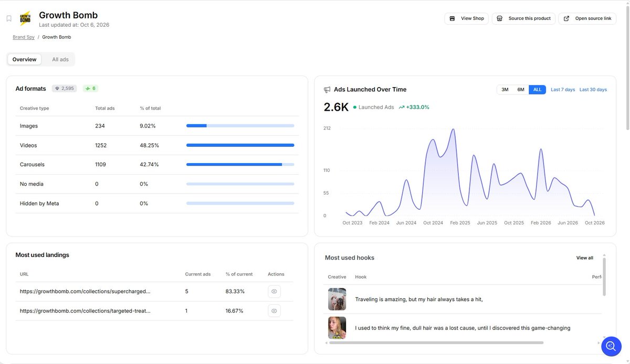Click Source this product button
The height and width of the screenshot is (364, 630).
click(x=524, y=18)
